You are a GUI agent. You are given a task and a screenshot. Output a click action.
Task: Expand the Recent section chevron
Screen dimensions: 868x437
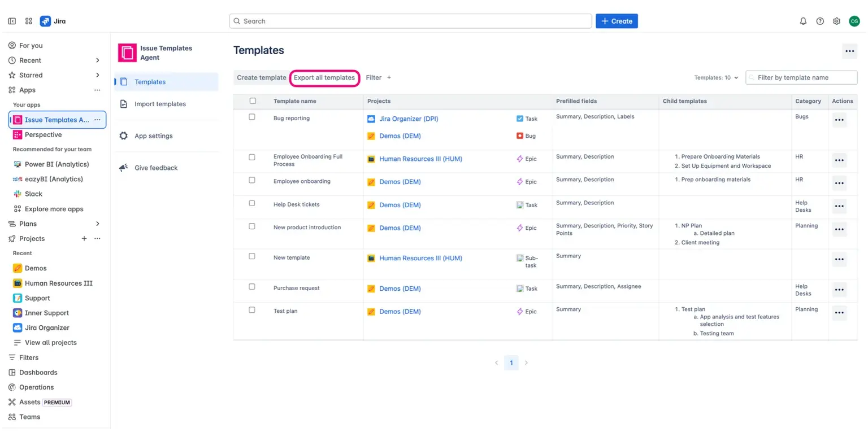[97, 60]
